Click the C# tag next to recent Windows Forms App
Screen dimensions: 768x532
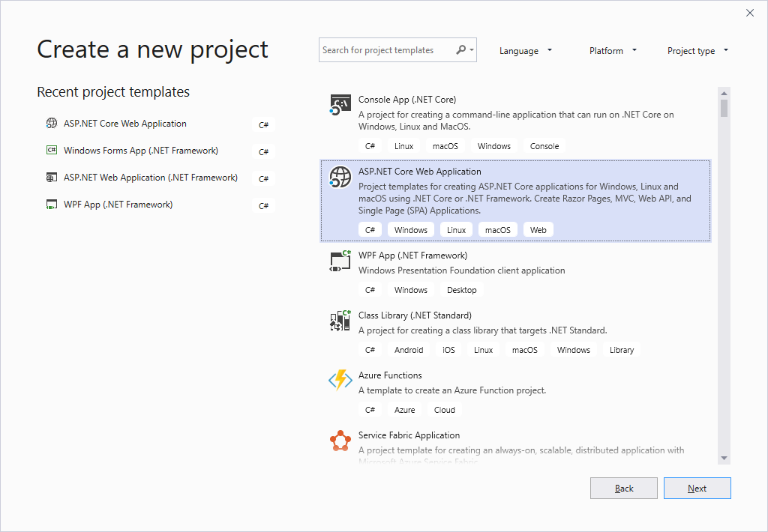263,151
